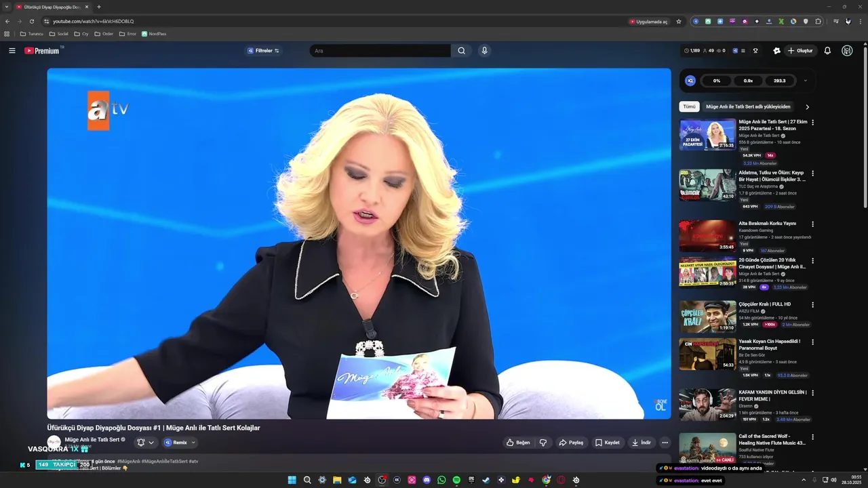Download video with İndir button
The height and width of the screenshot is (488, 868).
tap(642, 443)
